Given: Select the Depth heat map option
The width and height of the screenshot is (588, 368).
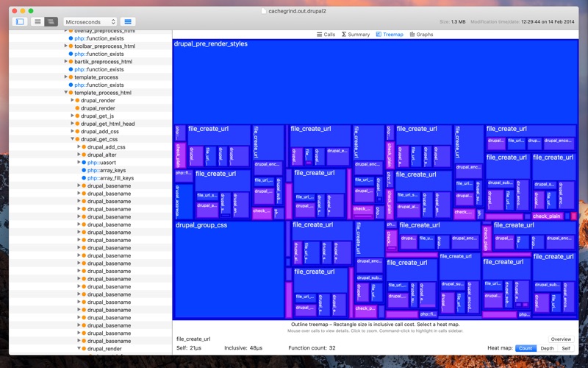Looking at the screenshot, I should [x=547, y=348].
